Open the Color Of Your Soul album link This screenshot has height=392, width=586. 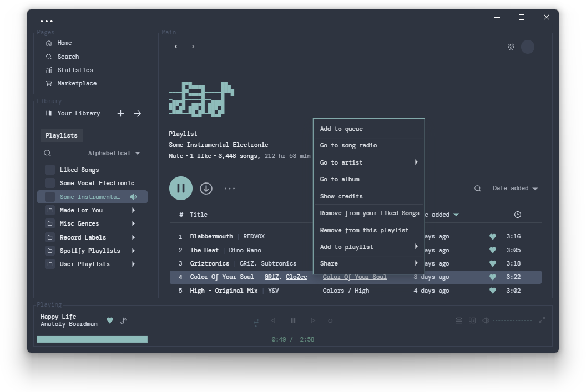[x=355, y=277]
